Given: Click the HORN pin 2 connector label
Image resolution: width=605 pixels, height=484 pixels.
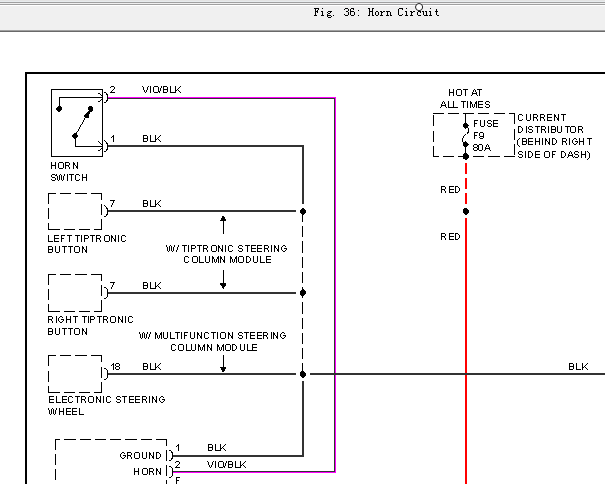Looking at the screenshot, I should [x=147, y=472].
